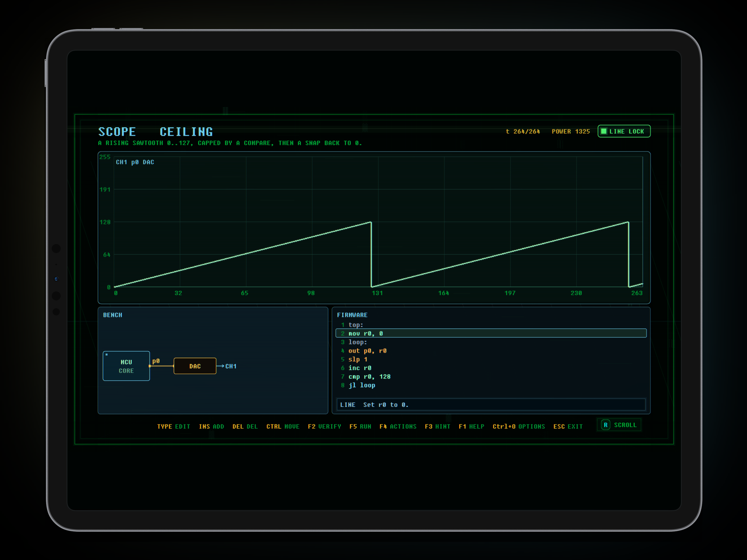Image resolution: width=747 pixels, height=560 pixels.
Task: Run F2 VERIFY
Action: 325,426
